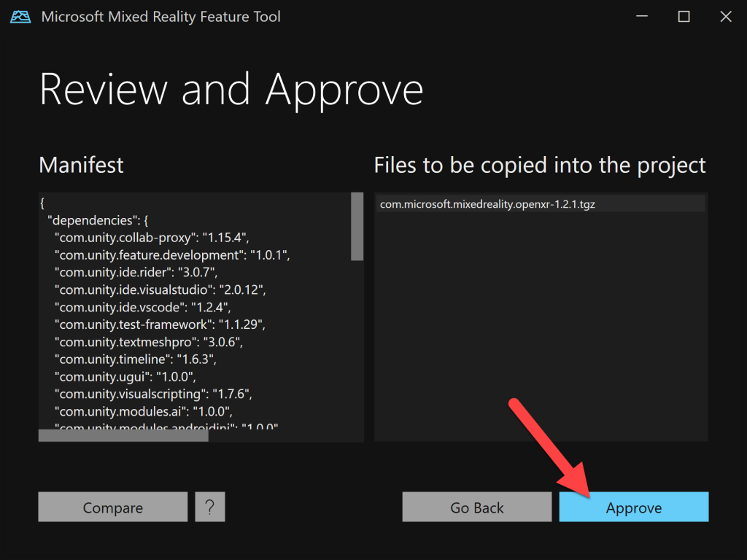The width and height of the screenshot is (747, 560).
Task: Click the com.unity.ide.rider line
Action: pyautogui.click(x=136, y=272)
